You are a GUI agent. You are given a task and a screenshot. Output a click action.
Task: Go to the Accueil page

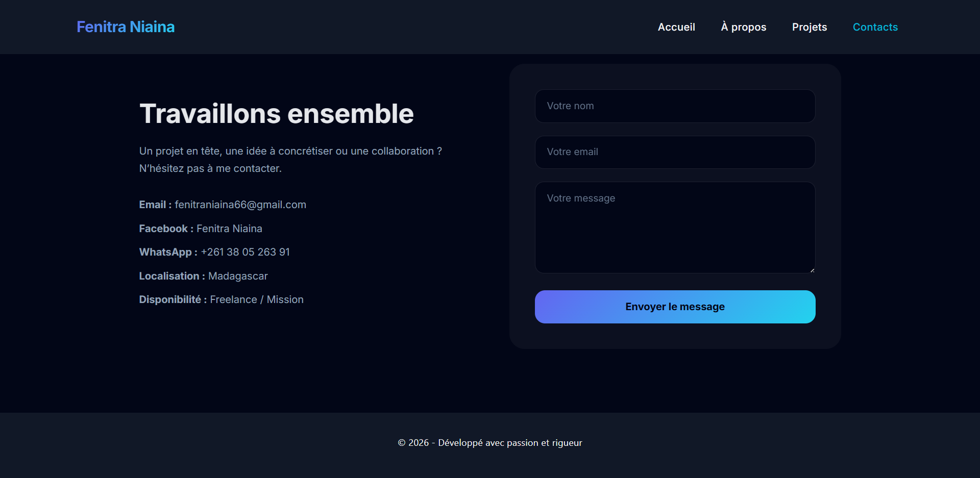click(676, 27)
